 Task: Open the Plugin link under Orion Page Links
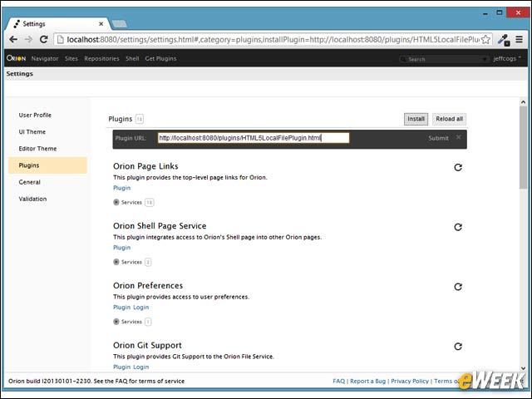(122, 188)
